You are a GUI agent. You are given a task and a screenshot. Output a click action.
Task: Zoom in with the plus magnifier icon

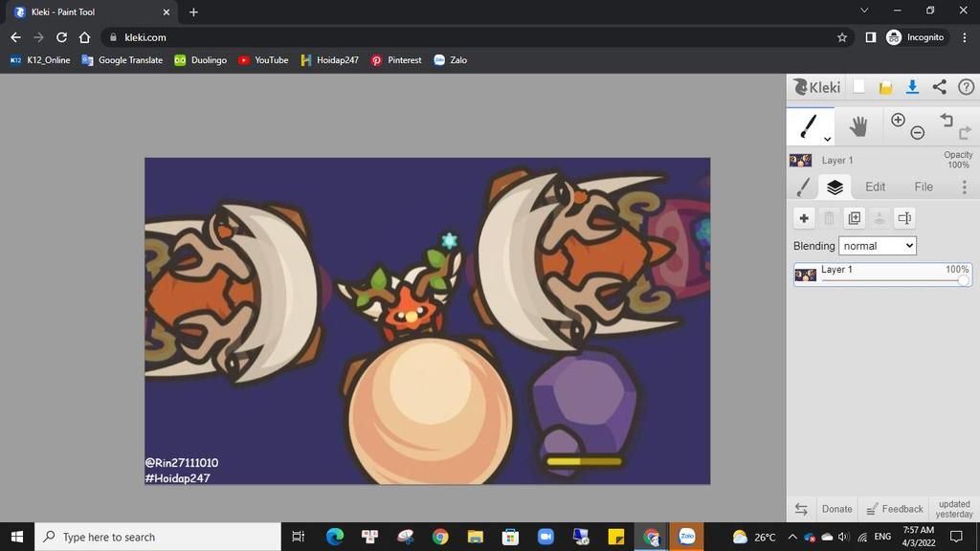click(898, 120)
